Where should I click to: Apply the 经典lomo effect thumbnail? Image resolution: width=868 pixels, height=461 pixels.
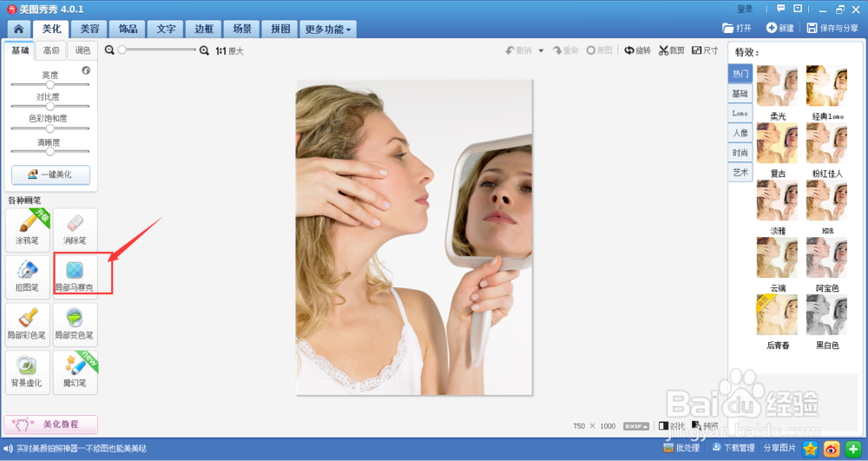[x=827, y=86]
